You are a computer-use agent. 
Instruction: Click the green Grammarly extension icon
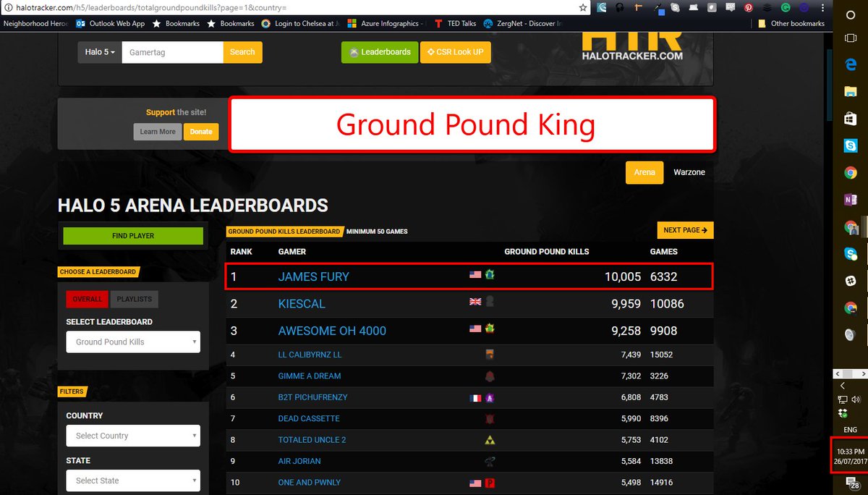(x=786, y=7)
